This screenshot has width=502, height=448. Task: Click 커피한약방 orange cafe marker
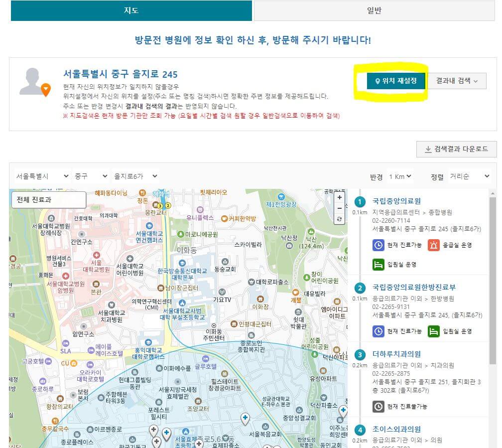point(225,219)
